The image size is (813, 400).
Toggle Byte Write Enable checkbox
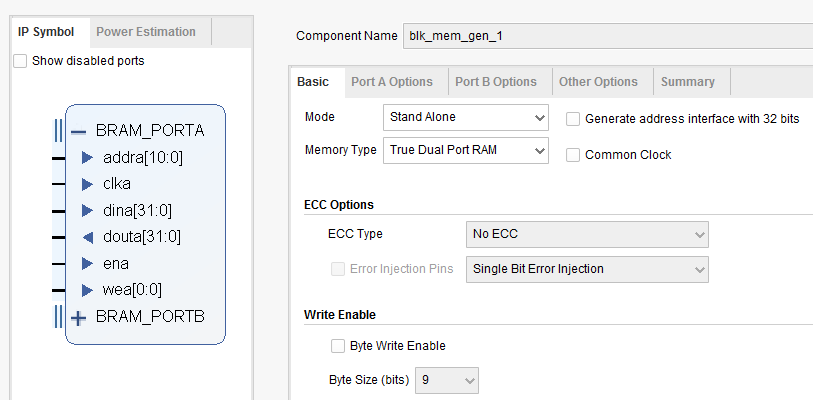(x=338, y=346)
